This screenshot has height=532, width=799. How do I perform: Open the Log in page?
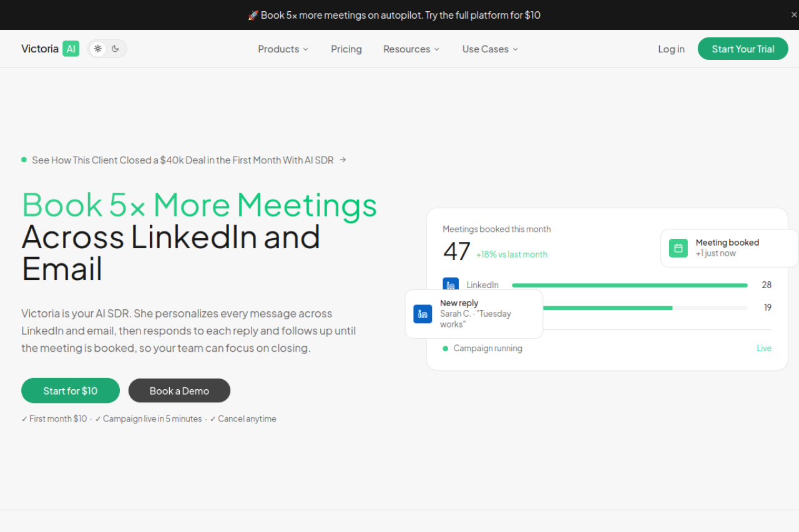point(671,49)
